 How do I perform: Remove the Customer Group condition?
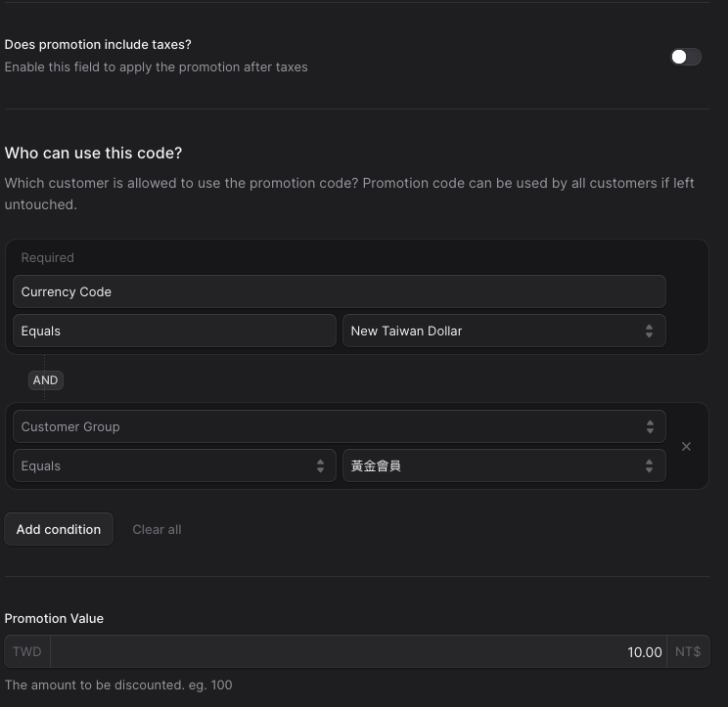pos(686,446)
